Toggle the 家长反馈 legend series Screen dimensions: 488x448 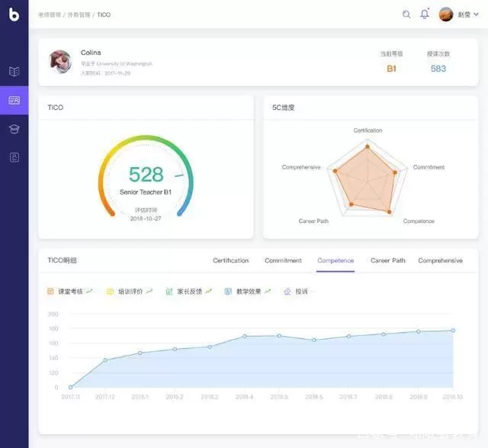coord(188,292)
